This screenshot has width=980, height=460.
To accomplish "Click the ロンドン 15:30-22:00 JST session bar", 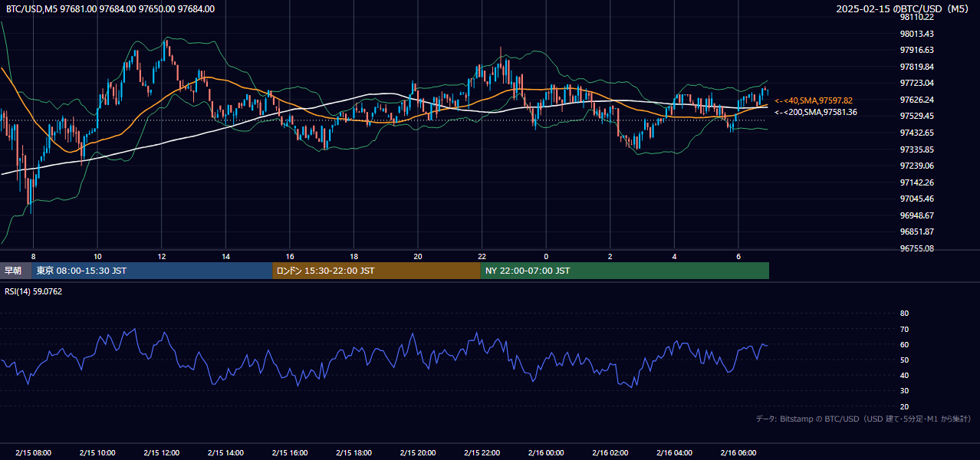I will coord(377,271).
